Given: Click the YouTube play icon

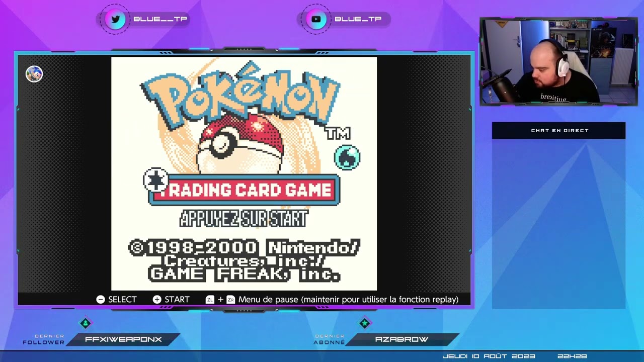Looking at the screenshot, I should pos(316,19).
